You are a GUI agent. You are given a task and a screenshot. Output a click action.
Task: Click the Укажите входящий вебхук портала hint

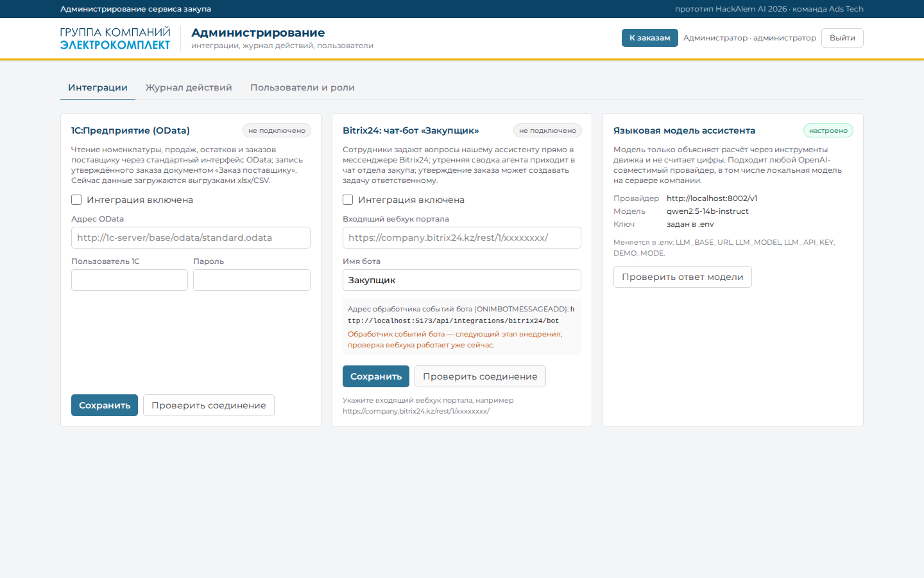pyautogui.click(x=428, y=405)
